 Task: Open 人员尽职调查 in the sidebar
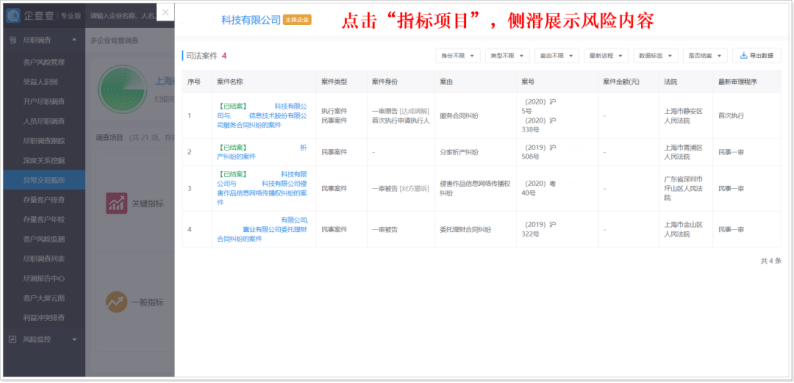pyautogui.click(x=44, y=122)
